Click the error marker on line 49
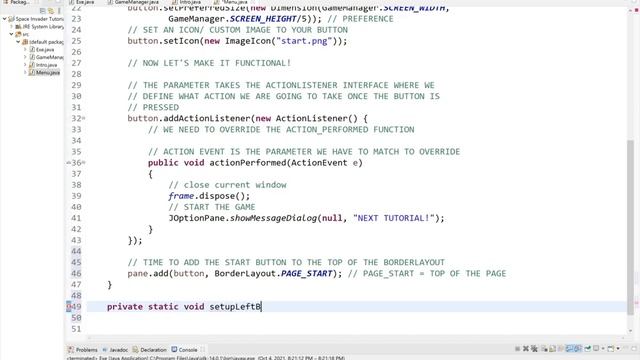This screenshot has width=640, height=360. point(69,307)
